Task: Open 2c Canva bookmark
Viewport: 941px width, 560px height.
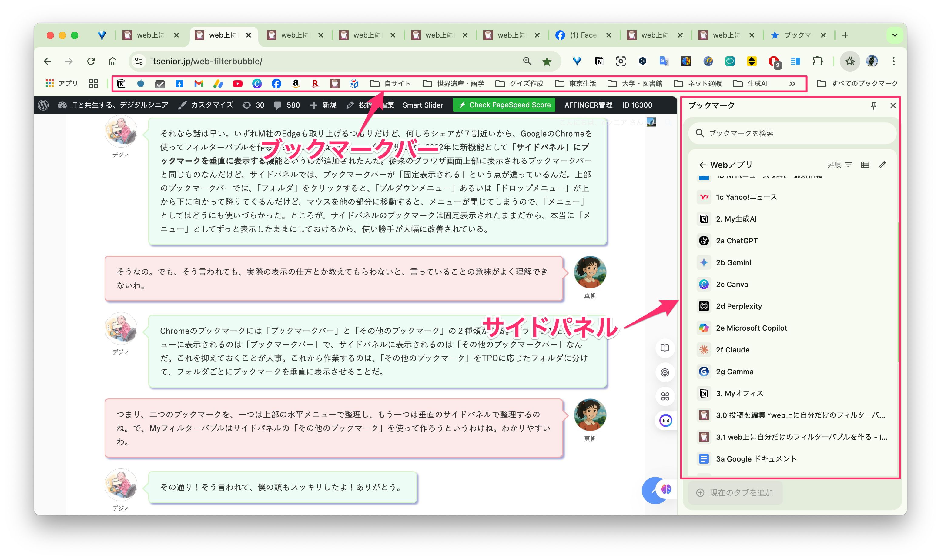Action: (792, 285)
